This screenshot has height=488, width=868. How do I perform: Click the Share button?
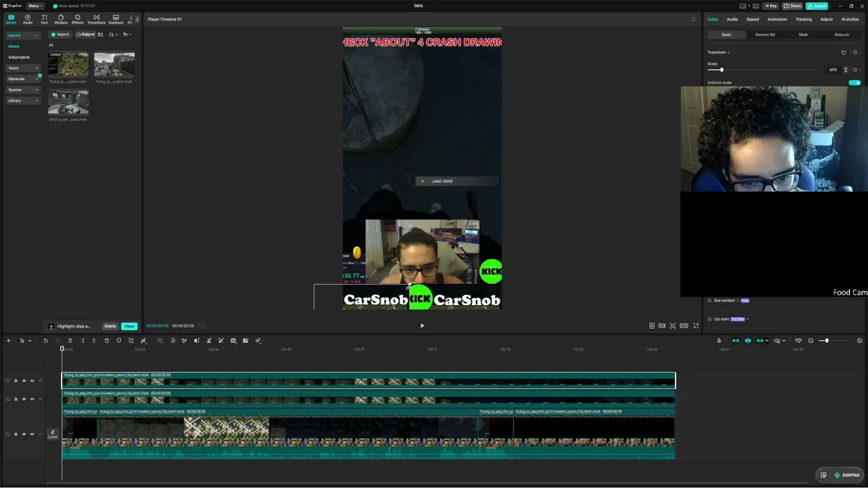[792, 6]
